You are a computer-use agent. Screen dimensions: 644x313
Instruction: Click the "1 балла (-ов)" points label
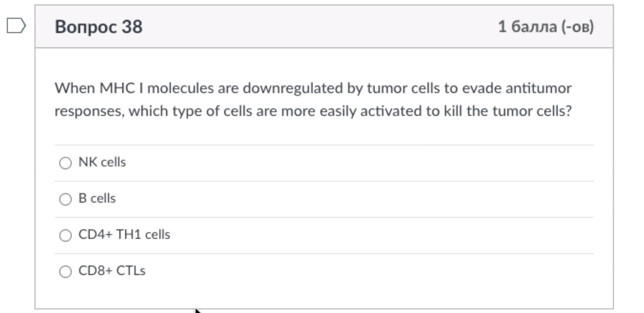tap(546, 27)
